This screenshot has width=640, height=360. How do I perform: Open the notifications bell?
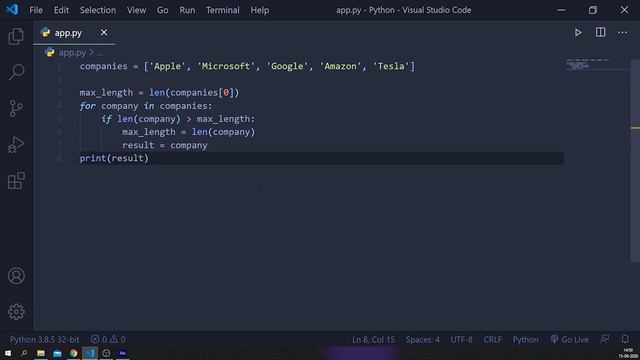(625, 339)
